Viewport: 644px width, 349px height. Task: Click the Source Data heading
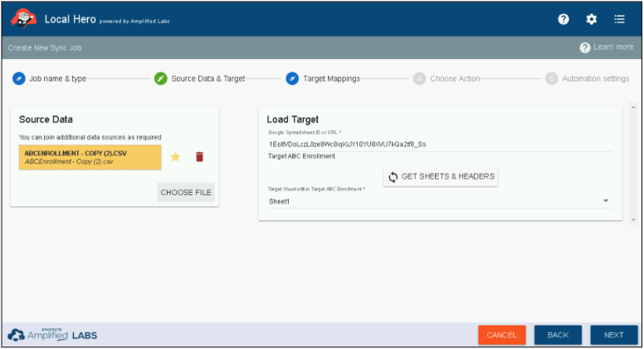tap(46, 120)
